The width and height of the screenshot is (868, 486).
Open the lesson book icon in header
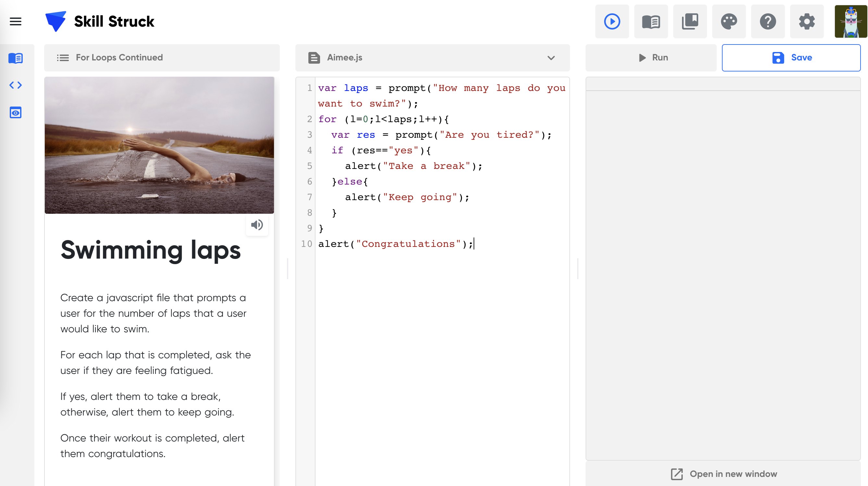point(651,21)
